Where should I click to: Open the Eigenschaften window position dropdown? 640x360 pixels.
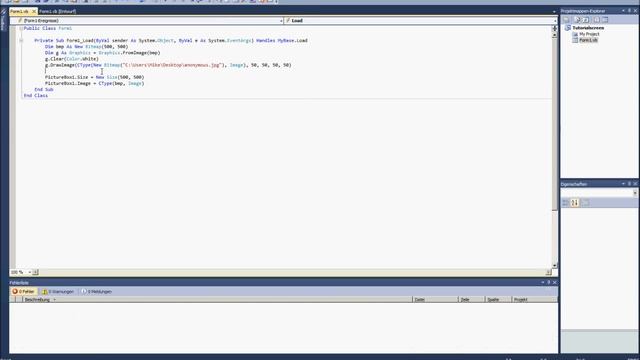[x=623, y=184]
